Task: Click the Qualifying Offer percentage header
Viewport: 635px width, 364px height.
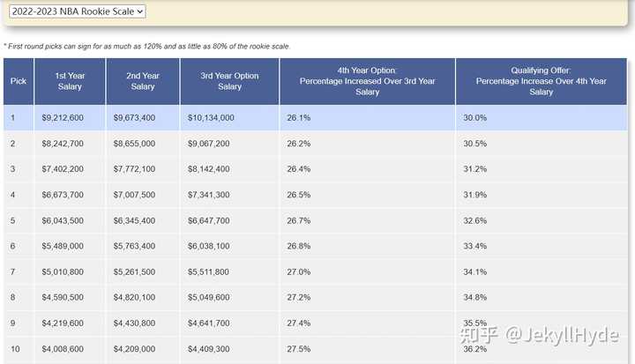Action: tap(541, 81)
